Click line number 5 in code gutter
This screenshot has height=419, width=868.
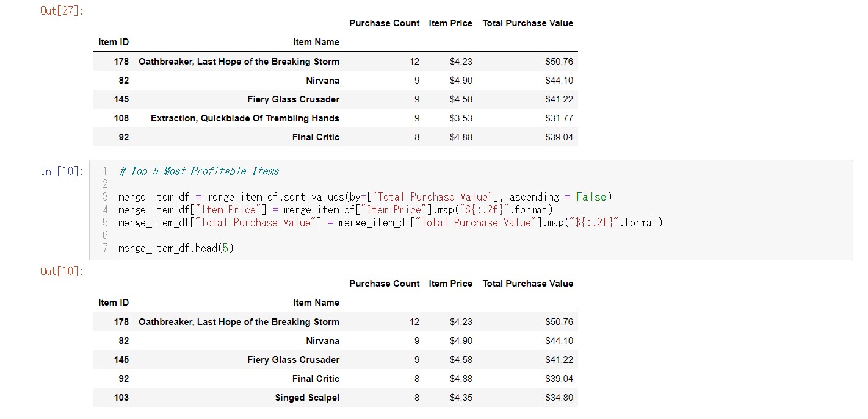[105, 223]
